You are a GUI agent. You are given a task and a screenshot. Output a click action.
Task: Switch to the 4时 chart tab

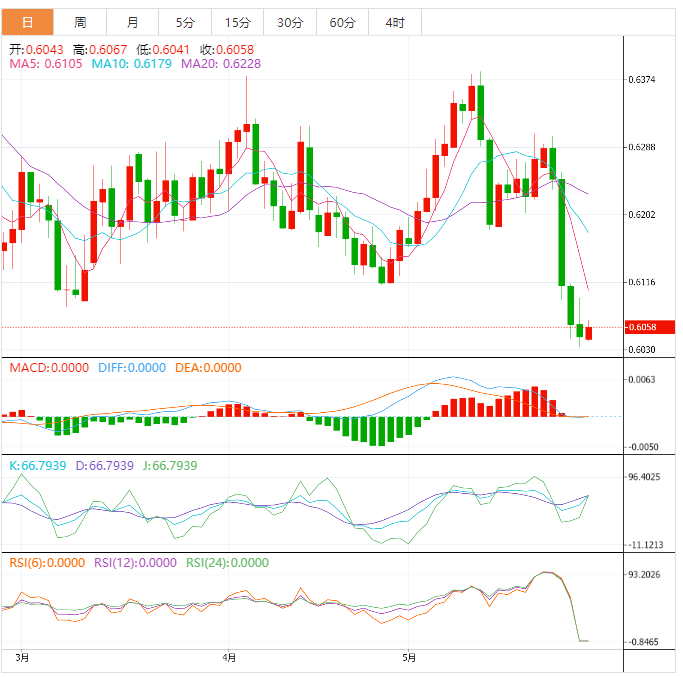[394, 22]
